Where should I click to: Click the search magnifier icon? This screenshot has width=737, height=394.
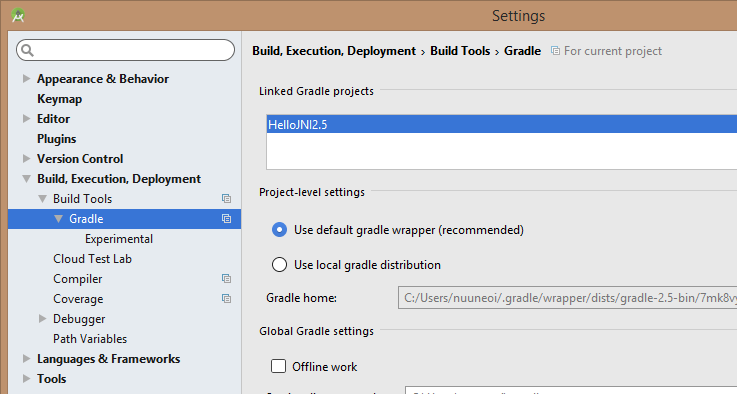coord(28,50)
